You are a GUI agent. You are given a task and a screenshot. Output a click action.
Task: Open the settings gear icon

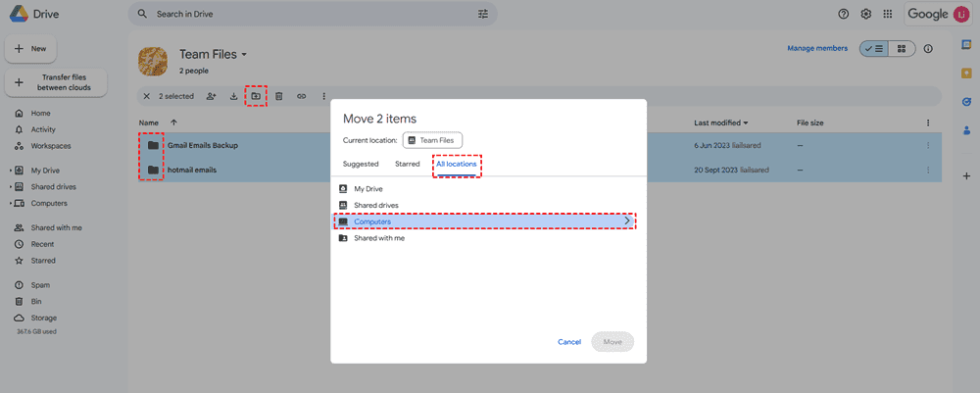[866, 14]
